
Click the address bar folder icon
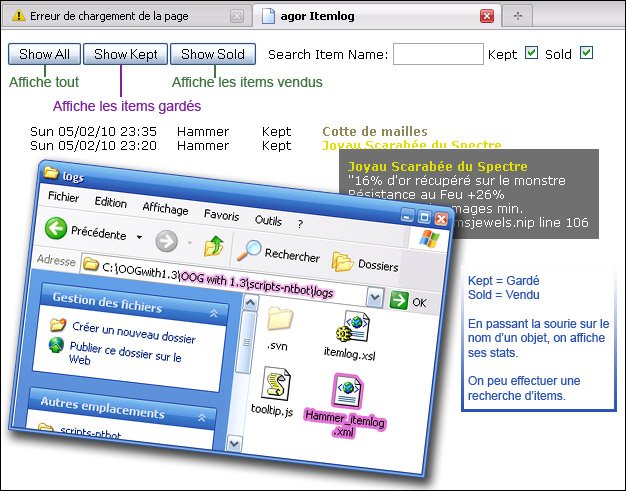click(x=91, y=263)
